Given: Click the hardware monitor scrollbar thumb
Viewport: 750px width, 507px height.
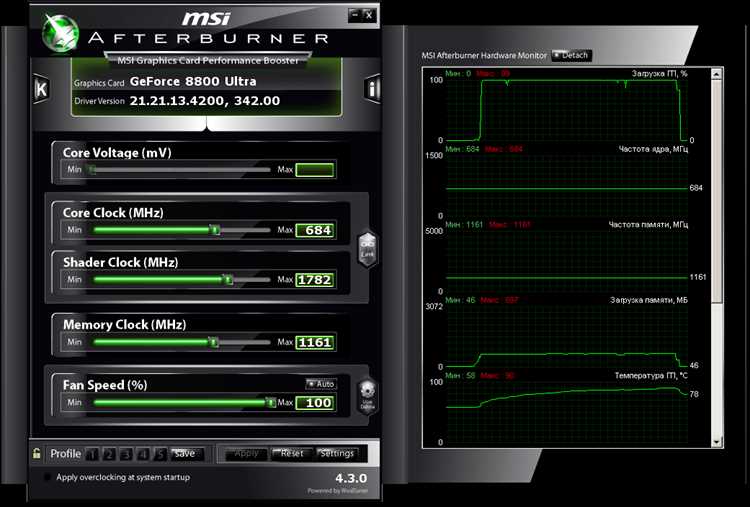Looking at the screenshot, I should coord(716,190).
